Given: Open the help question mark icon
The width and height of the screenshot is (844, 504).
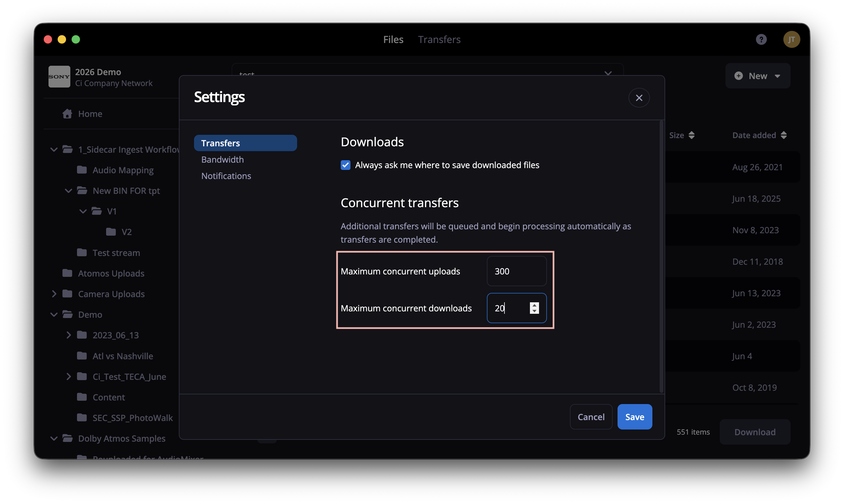Looking at the screenshot, I should 761,39.
